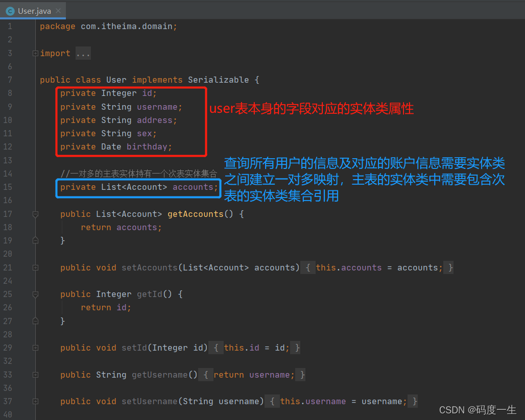Click the getUsername method name
The image size is (525, 420).
click(160, 375)
